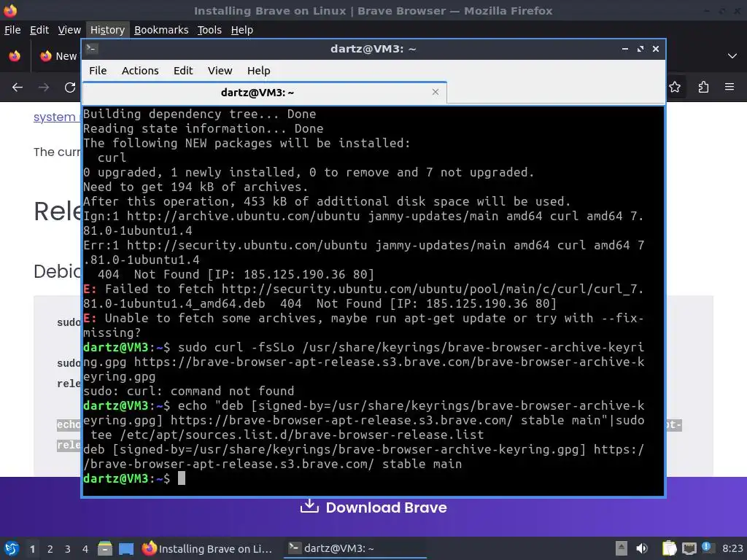Screen dimensions: 747x560
Task: Open Firefox Bookmarks menu
Action: (161, 30)
